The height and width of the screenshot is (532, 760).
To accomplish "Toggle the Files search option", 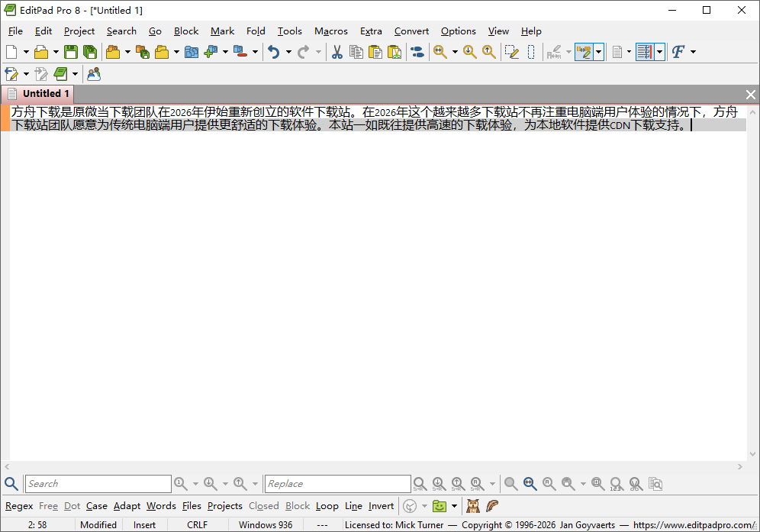I will [x=192, y=506].
